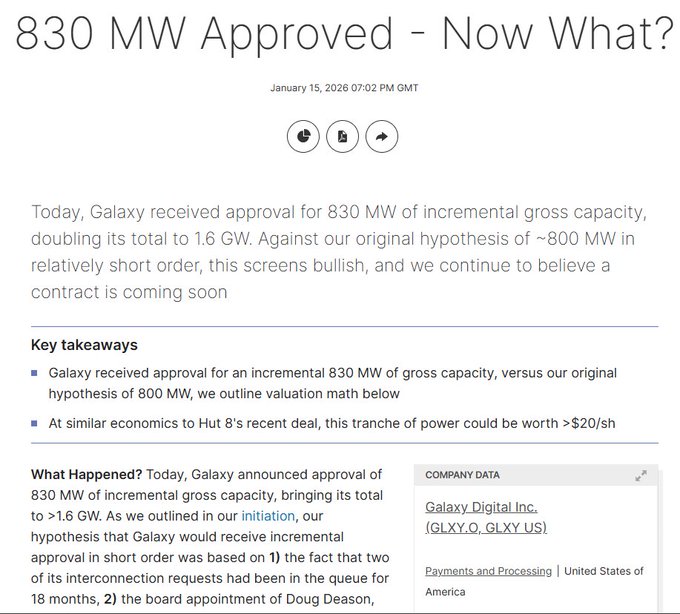Image resolution: width=680 pixels, height=614 pixels.
Task: Click the 'United States of America' country text
Action: pos(604,571)
